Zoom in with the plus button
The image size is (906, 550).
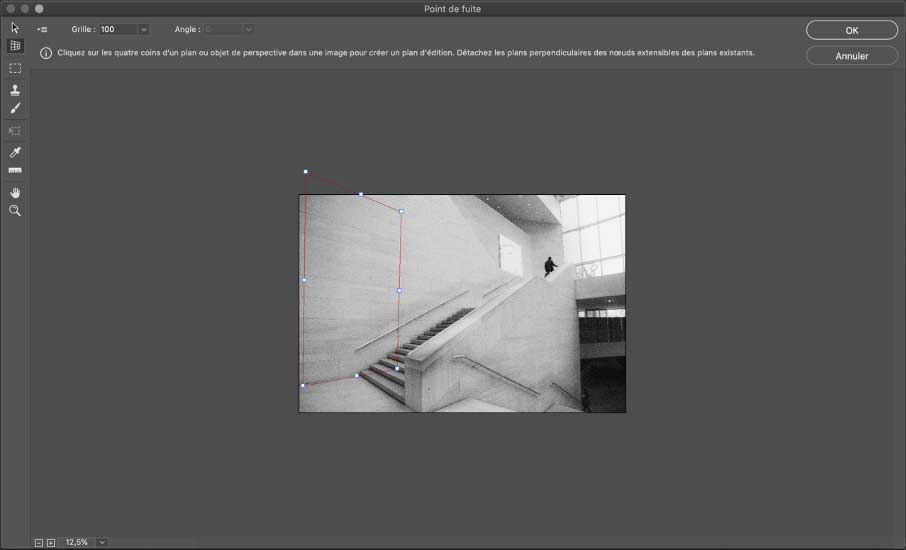[x=51, y=542]
